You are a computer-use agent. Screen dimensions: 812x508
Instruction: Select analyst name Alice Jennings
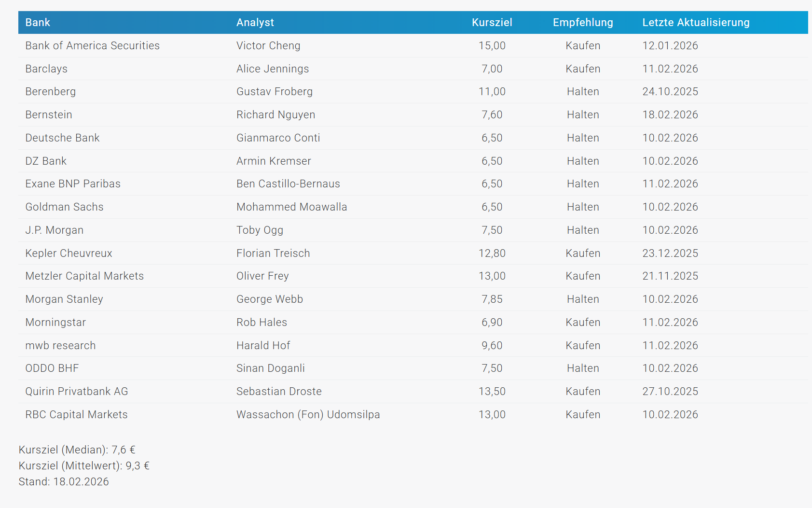point(273,69)
